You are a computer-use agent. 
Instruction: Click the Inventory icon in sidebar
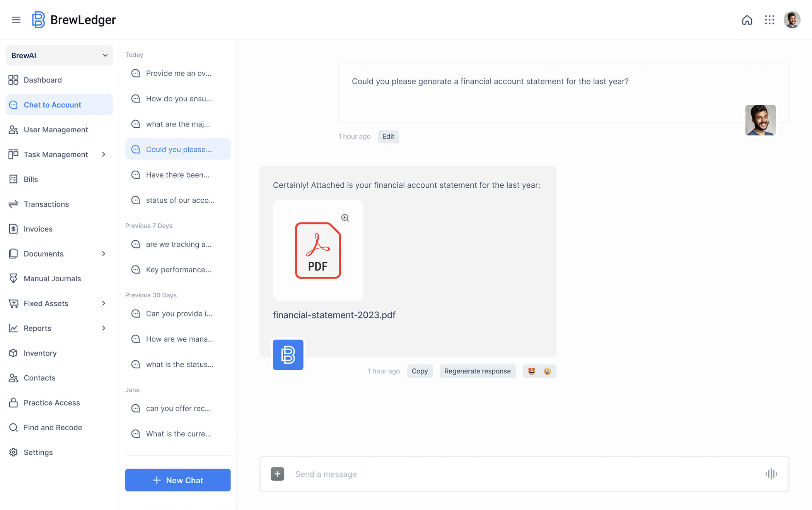coord(13,353)
